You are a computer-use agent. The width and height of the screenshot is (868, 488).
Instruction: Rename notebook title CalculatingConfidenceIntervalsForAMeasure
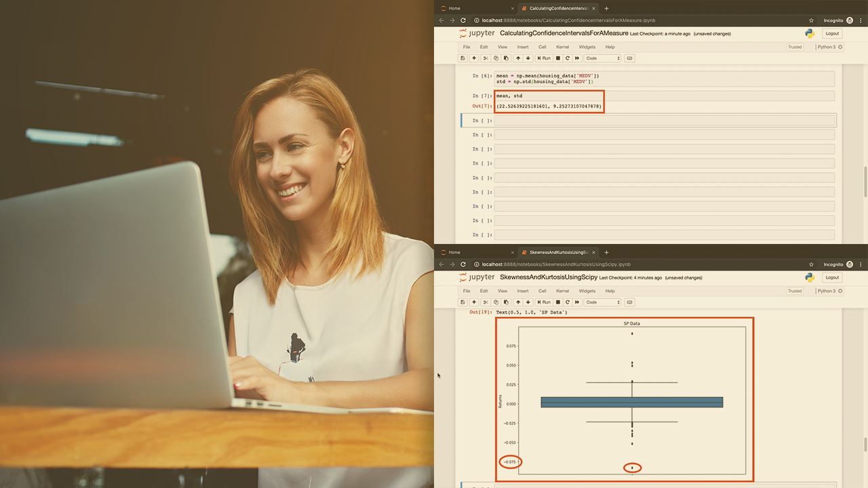click(564, 33)
